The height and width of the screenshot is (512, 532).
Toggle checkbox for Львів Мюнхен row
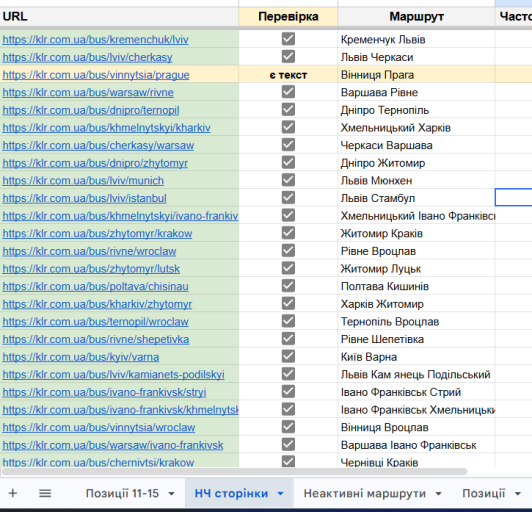(288, 180)
